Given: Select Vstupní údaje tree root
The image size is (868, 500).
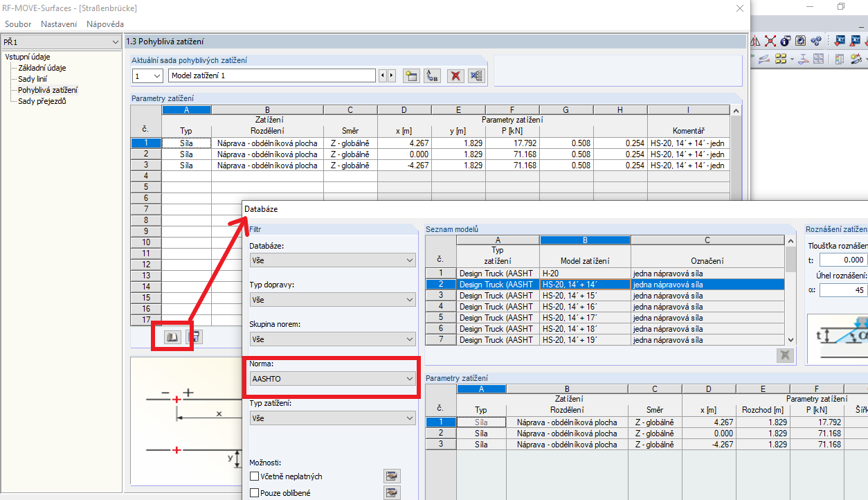Looking at the screenshot, I should coord(28,57).
